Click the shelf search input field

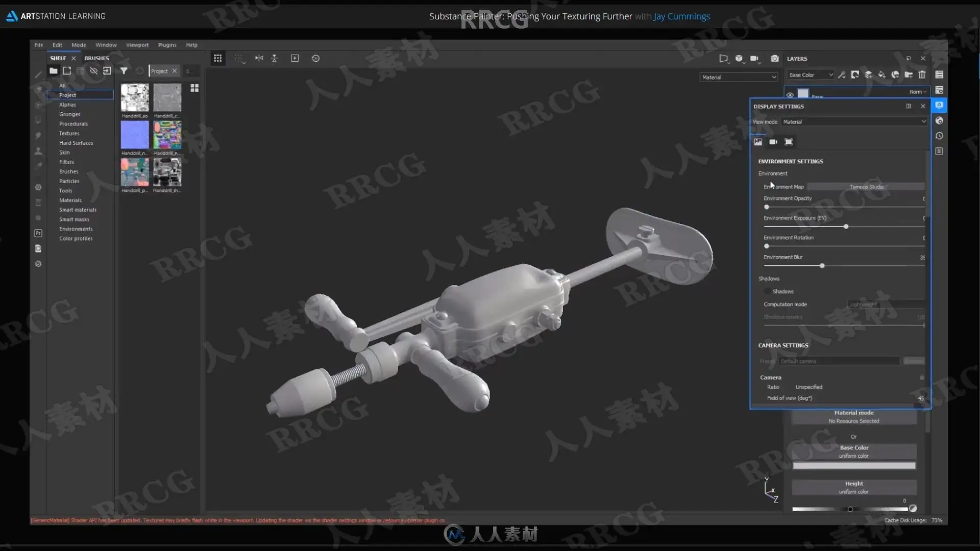point(191,71)
